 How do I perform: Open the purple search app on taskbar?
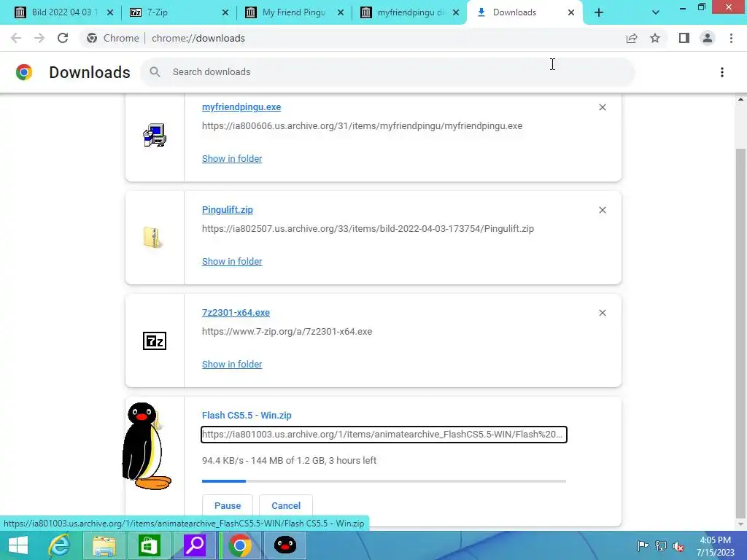coord(194,545)
